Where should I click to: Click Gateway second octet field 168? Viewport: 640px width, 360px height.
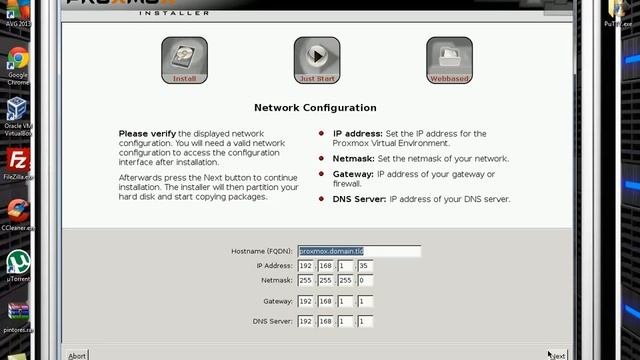coord(325,301)
